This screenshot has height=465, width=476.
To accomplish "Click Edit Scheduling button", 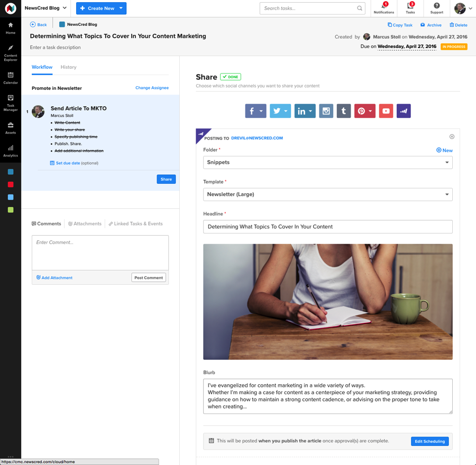I will [429, 441].
